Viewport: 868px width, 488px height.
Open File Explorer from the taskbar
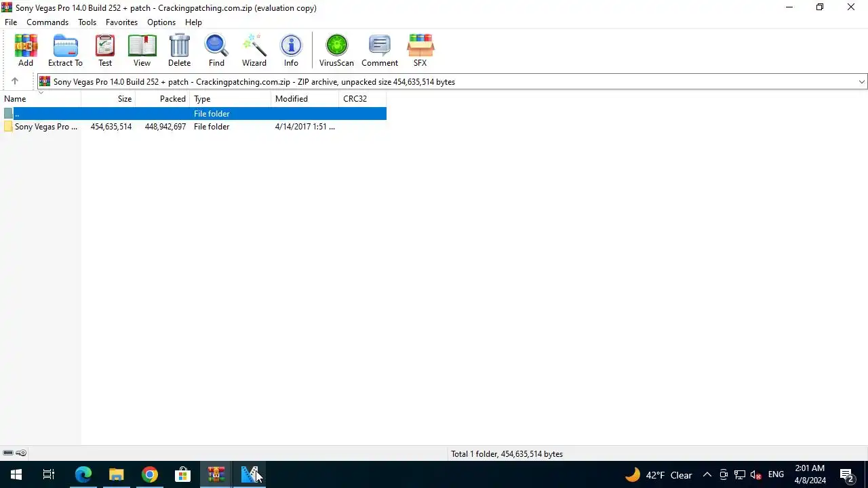tap(117, 474)
